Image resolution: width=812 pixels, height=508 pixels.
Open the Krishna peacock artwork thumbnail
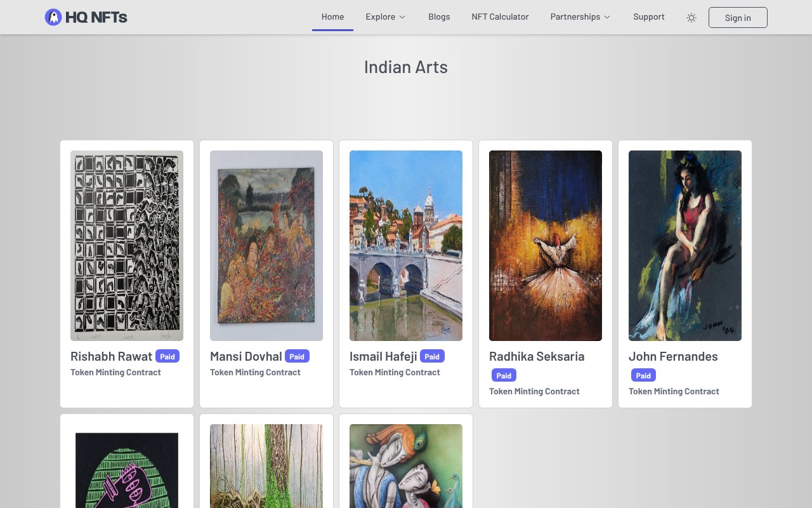click(406, 465)
